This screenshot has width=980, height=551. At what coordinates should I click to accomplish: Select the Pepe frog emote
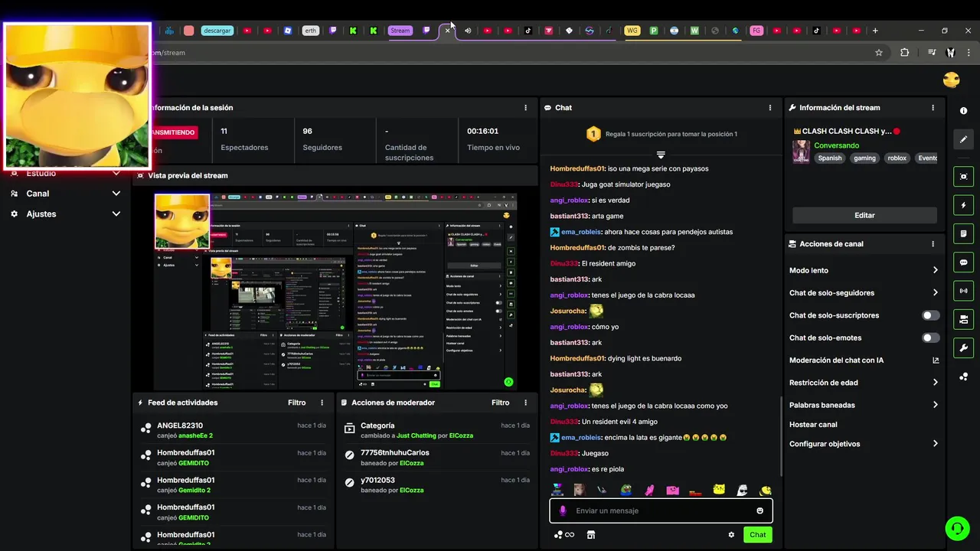[x=626, y=490]
